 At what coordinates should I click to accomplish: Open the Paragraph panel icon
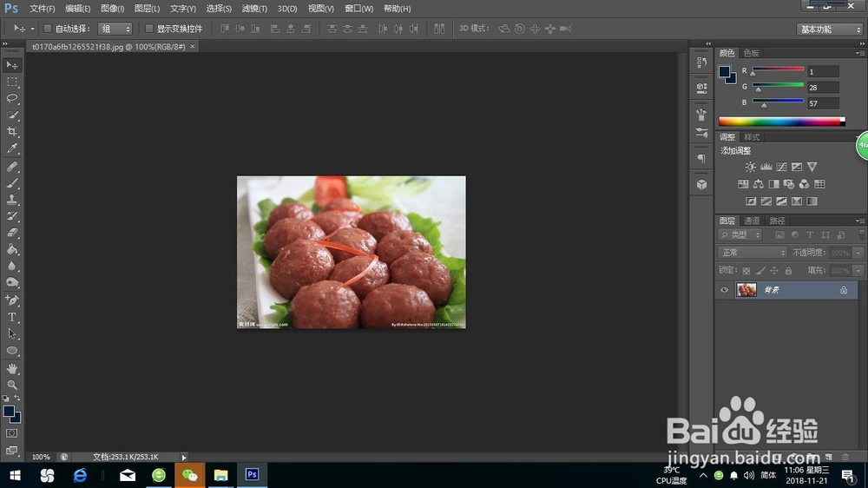point(701,159)
